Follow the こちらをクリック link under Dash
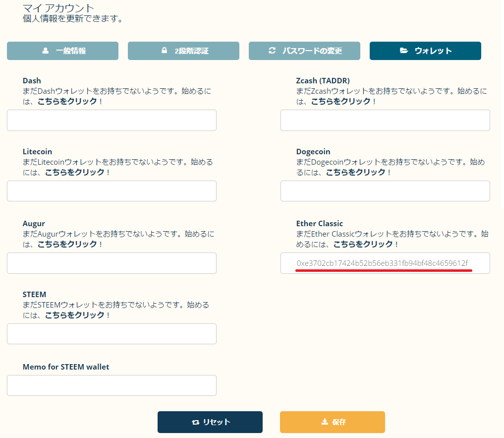The image size is (504, 438). [x=67, y=101]
